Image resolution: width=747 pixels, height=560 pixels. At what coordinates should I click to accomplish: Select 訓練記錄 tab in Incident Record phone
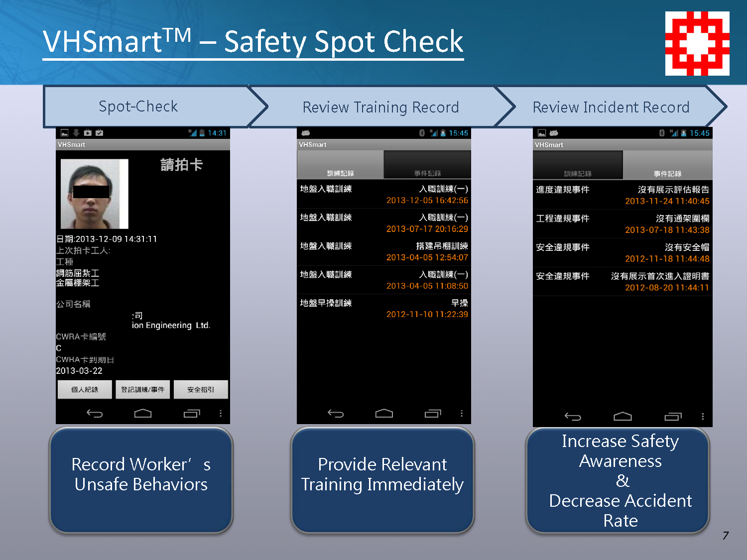[578, 165]
